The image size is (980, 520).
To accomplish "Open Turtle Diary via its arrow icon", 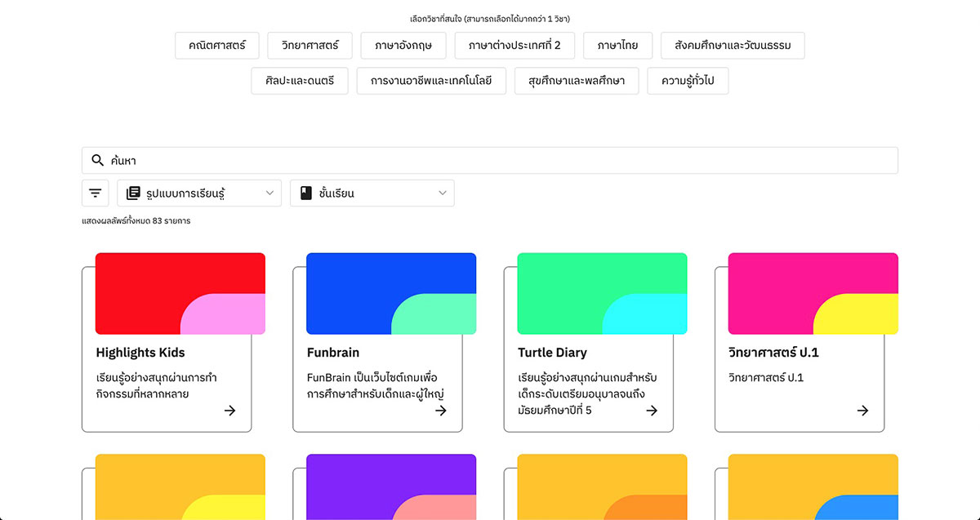I will pyautogui.click(x=652, y=411).
